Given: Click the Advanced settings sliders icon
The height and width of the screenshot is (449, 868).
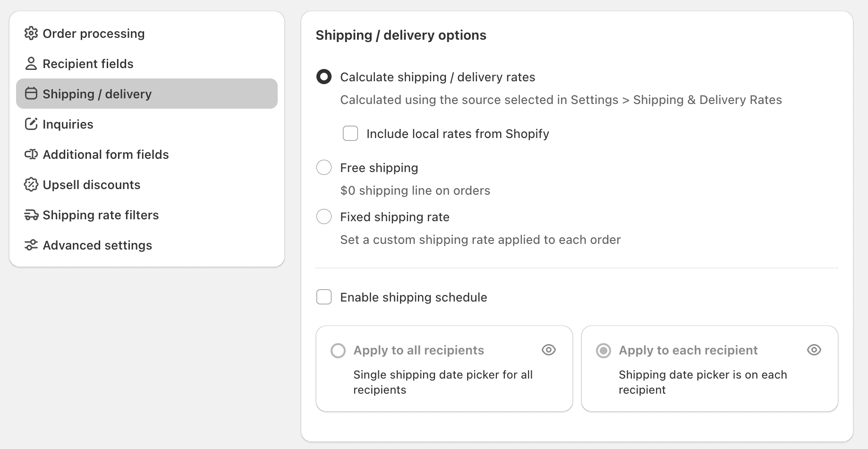Looking at the screenshot, I should point(31,245).
